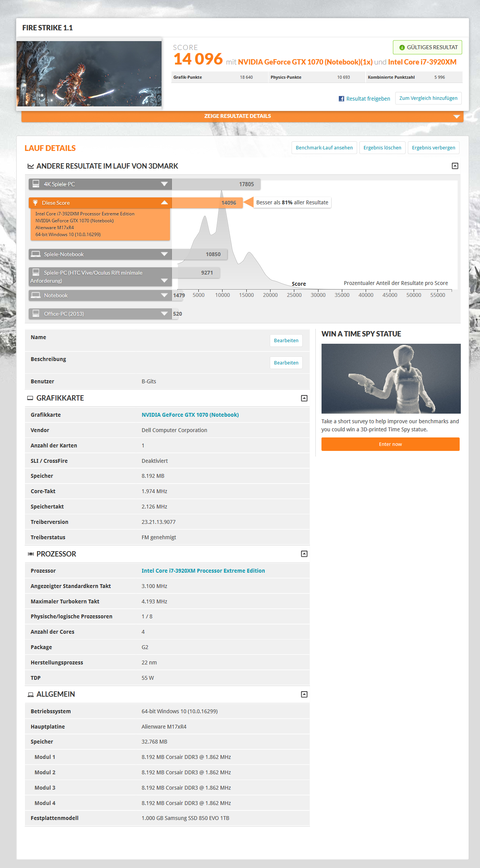Click the 14 096 score value
This screenshot has width=480, height=868.
coord(198,59)
